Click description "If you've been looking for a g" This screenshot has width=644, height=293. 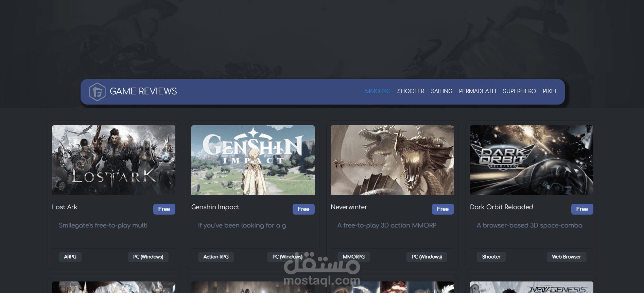tap(242, 225)
